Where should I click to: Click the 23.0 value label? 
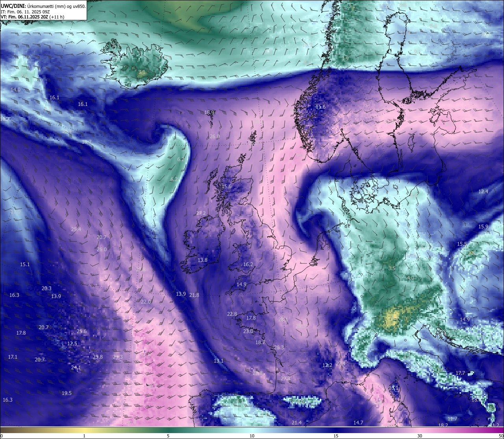[248, 332]
